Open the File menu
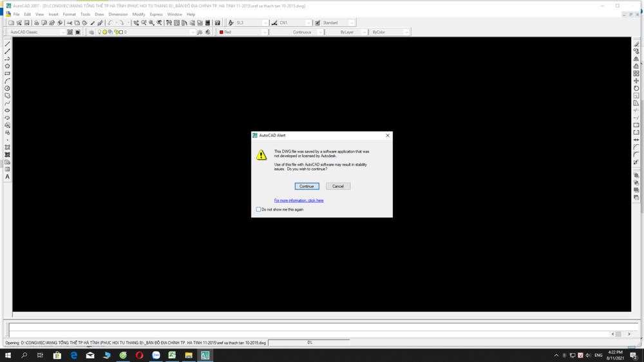Viewport: 644px width, 362px height. [17, 14]
